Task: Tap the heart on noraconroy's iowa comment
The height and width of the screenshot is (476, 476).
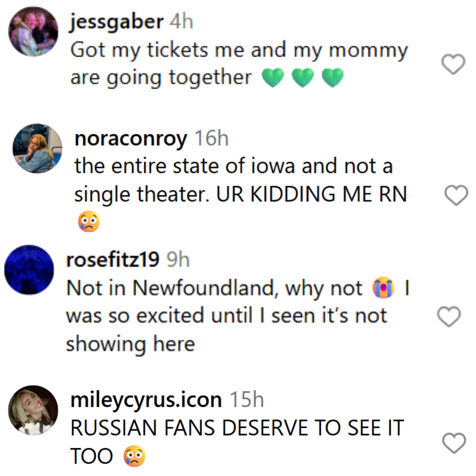Action: pos(456,195)
